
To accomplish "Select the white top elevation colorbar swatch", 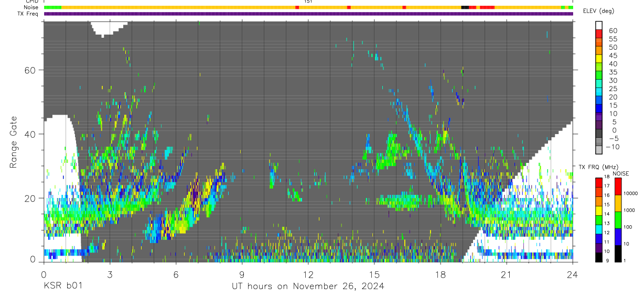I will pos(599,25).
